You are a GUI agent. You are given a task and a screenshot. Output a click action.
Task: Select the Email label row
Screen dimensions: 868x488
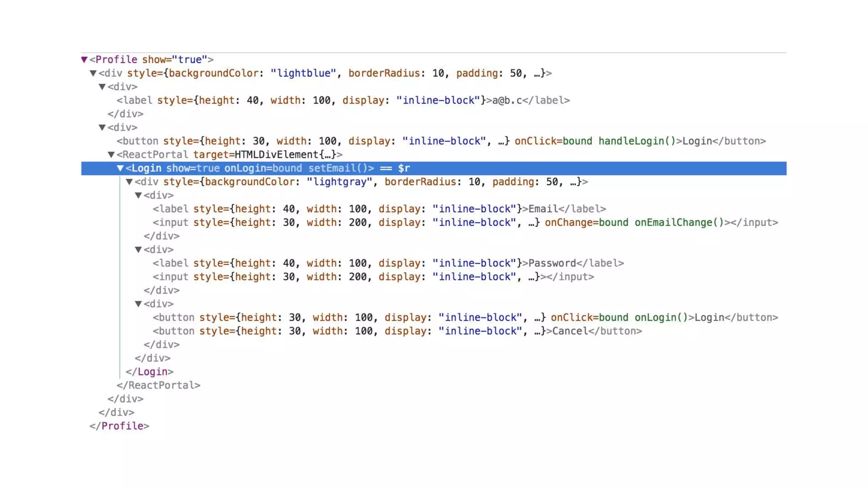point(379,209)
